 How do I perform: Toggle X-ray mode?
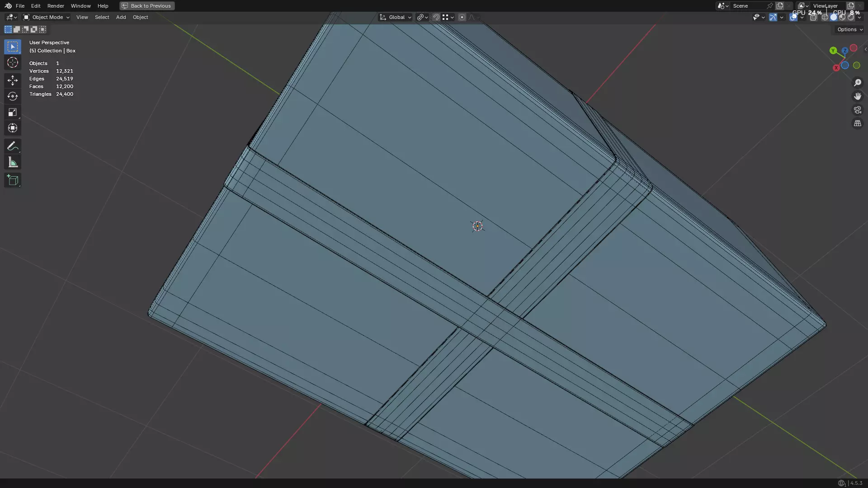pos(813,17)
